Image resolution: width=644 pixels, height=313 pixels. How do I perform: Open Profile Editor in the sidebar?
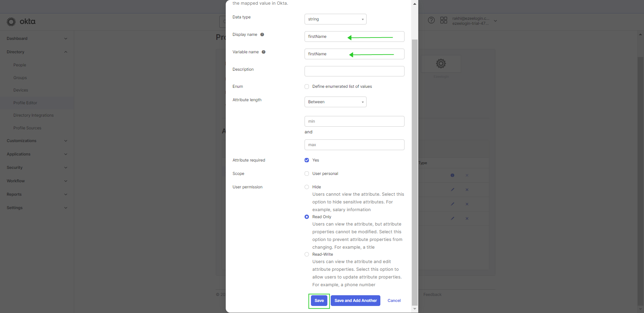pos(25,103)
